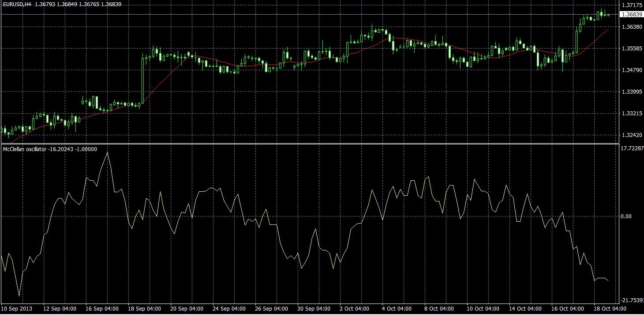This screenshot has height=315, width=644.
Task: Click the 17.72287 oscillator scale maximum
Action: tap(632, 149)
